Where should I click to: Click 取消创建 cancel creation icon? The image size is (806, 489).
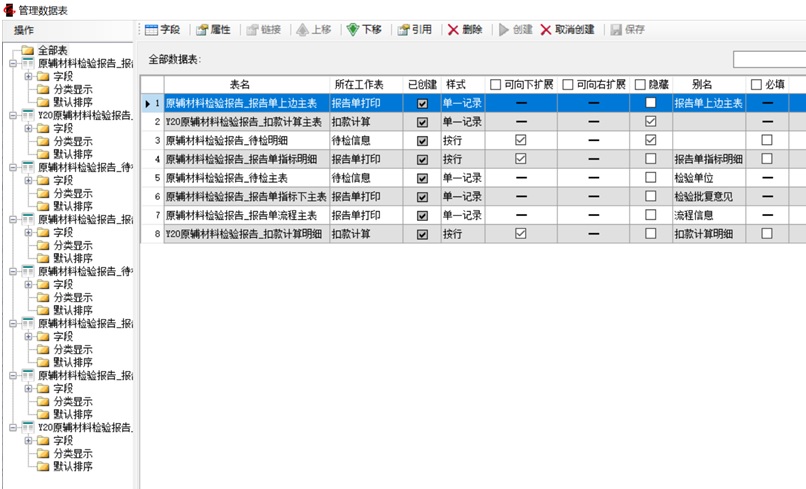(x=546, y=30)
